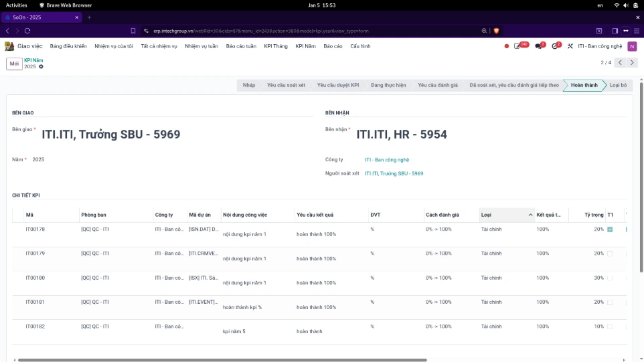The height and width of the screenshot is (362, 644).
Task: Click the horizontal scrollbar at the bottom
Action: pyautogui.click(x=221, y=360)
